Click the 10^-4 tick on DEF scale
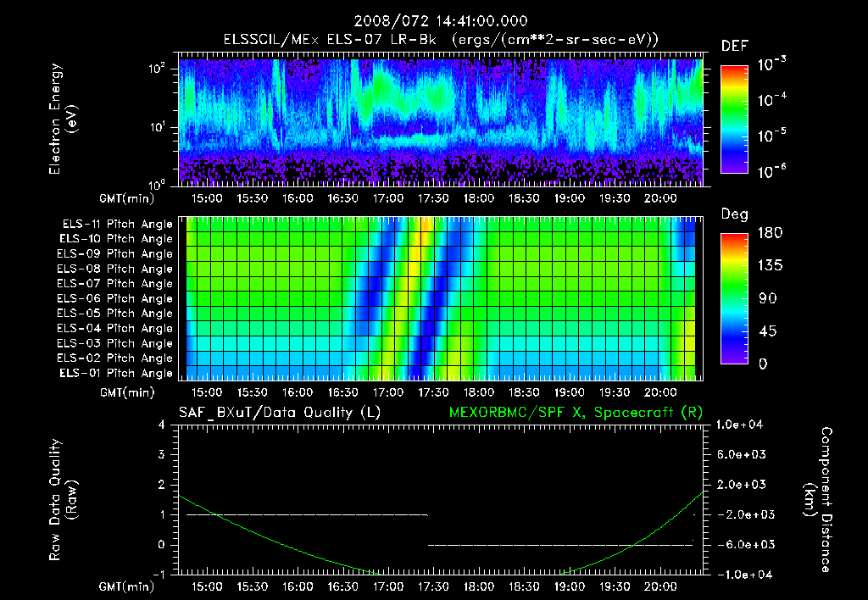The height and width of the screenshot is (600, 868). point(771,100)
